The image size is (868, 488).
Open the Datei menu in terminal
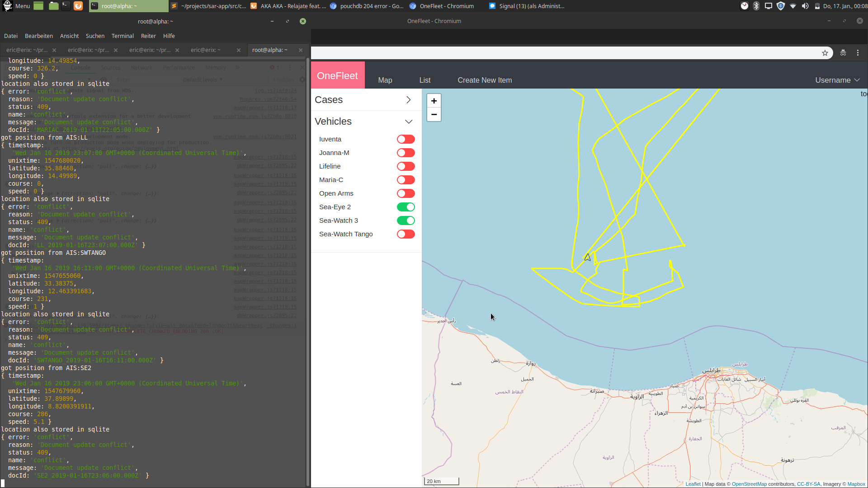pos(11,36)
